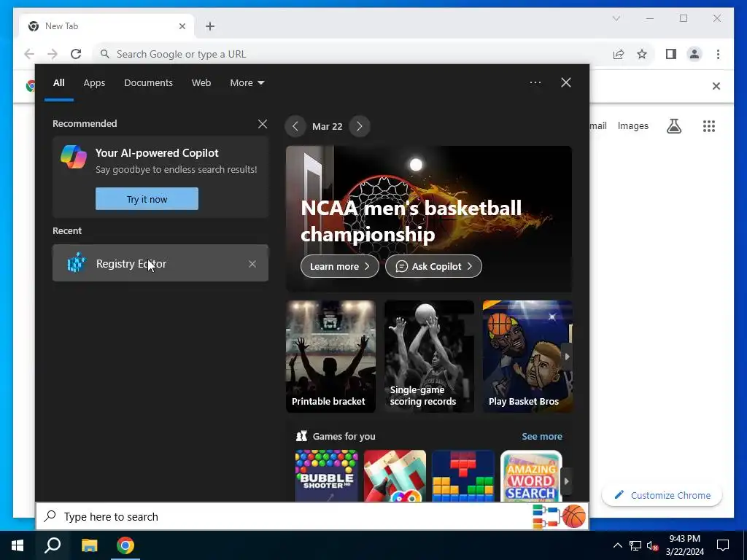Image resolution: width=747 pixels, height=560 pixels.
Task: Click the NCAA men's basketball championship headline
Action: [411, 221]
